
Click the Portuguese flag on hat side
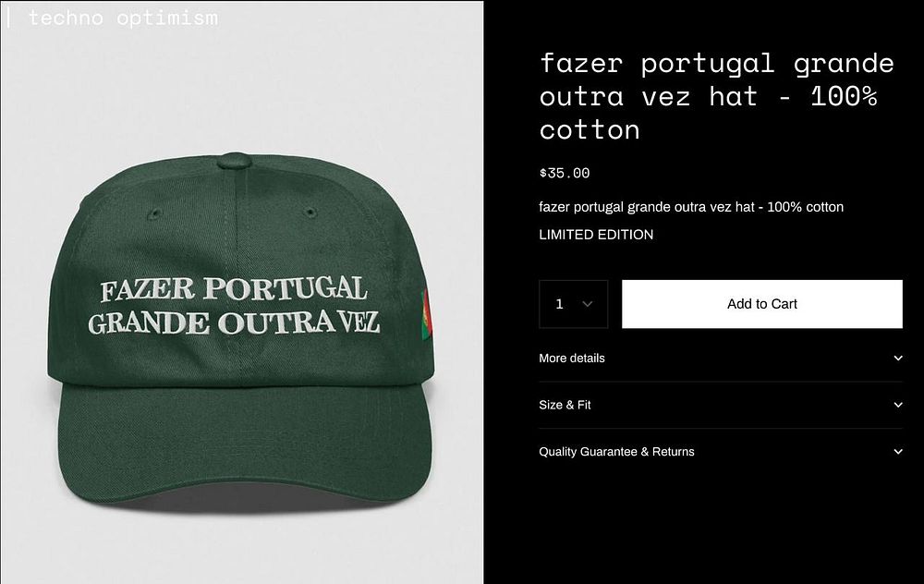(427, 314)
